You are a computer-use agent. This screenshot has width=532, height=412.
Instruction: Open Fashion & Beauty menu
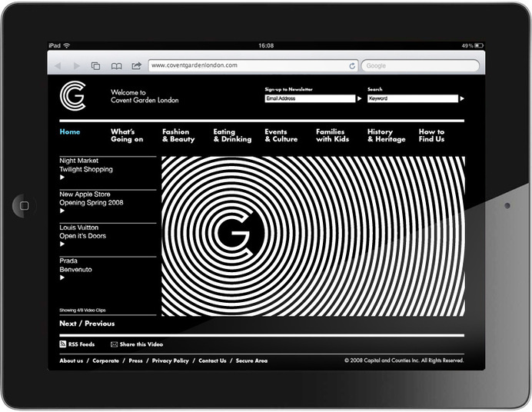[x=178, y=135]
